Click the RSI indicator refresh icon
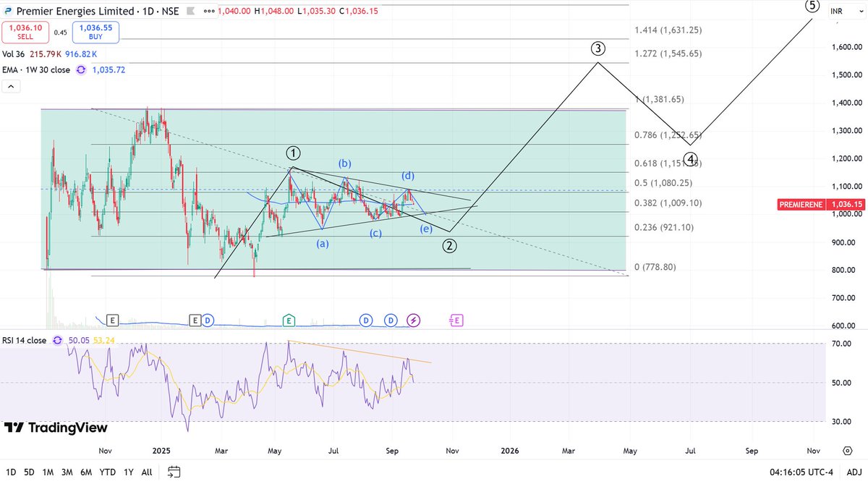 (56, 340)
